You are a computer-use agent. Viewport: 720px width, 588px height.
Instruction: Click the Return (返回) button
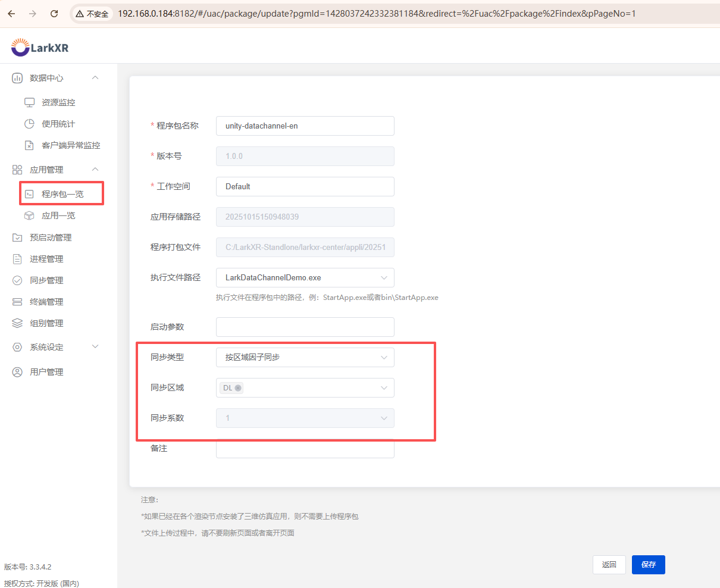609,565
